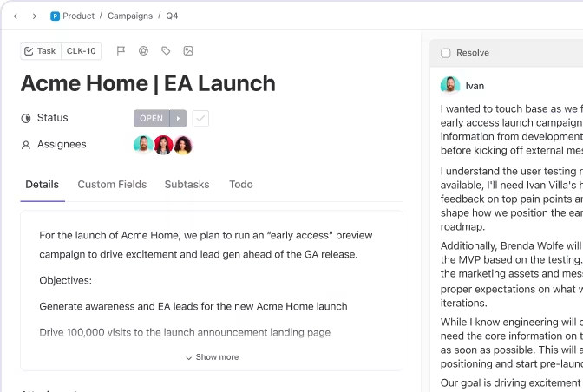Click Ivan's comment avatar
Image resolution: width=583 pixels, height=392 pixels.
pos(450,85)
